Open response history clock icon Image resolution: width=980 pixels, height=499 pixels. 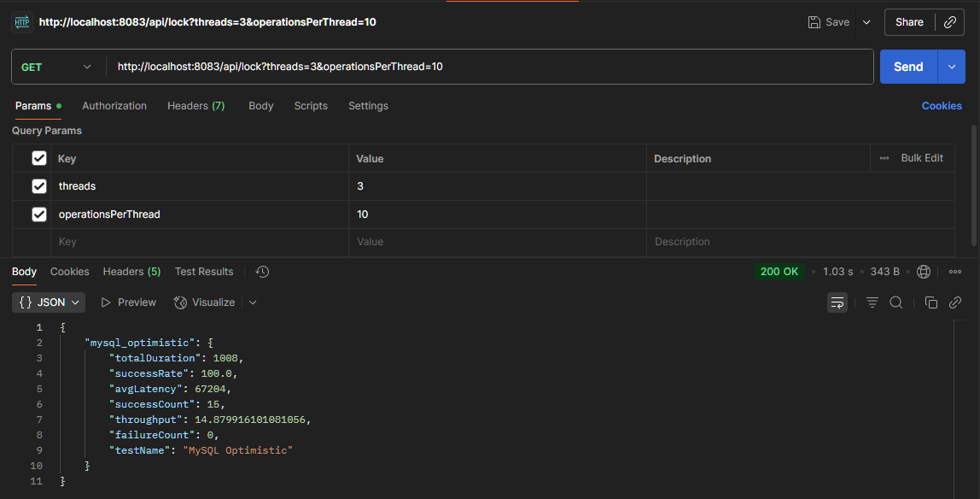tap(263, 272)
